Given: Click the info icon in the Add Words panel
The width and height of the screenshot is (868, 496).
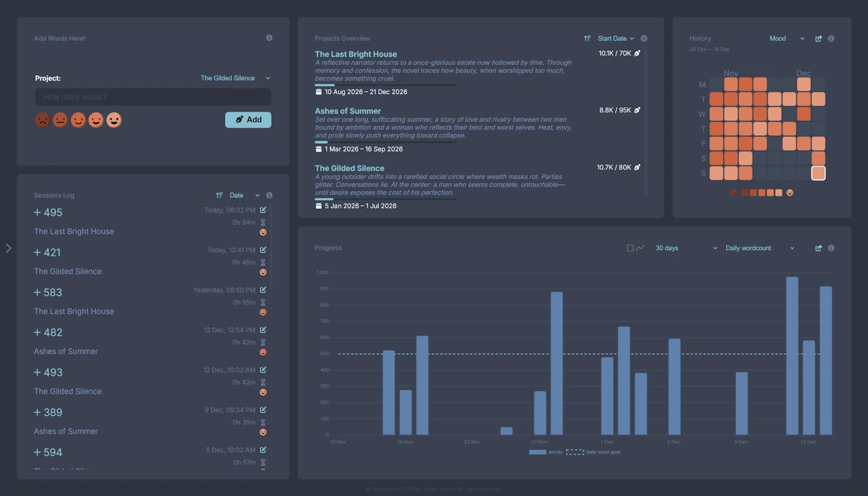Looking at the screenshot, I should tap(269, 38).
